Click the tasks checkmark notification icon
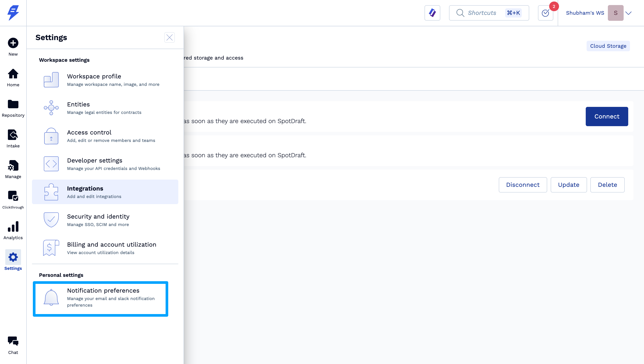This screenshot has height=364, width=644. pyautogui.click(x=545, y=13)
